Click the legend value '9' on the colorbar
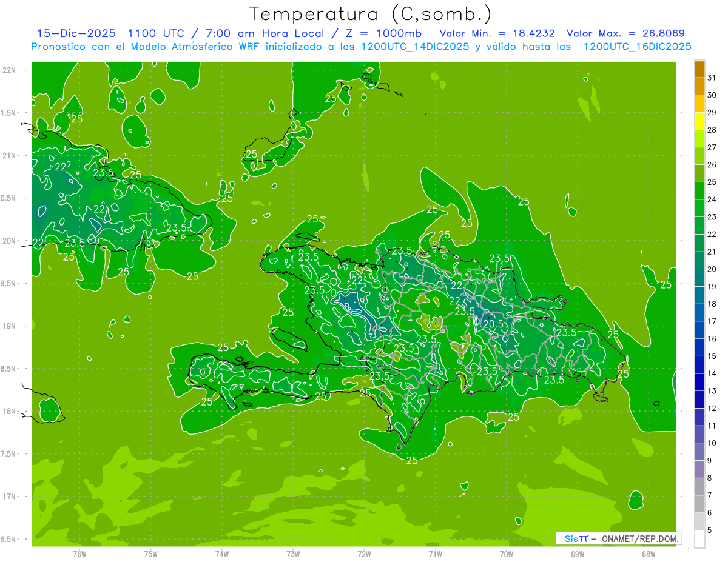This screenshot has height=562, width=728. coord(709,461)
